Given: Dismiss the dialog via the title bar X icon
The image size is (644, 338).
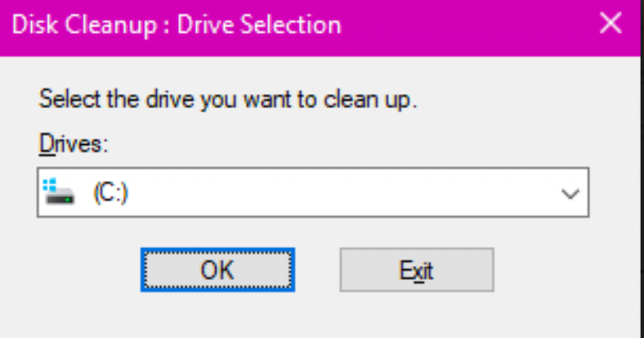Looking at the screenshot, I should pos(610,23).
